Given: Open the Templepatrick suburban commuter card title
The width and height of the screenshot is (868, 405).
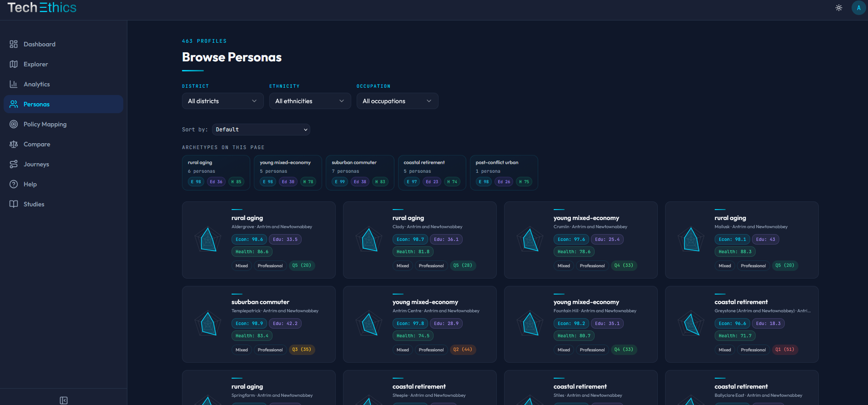Looking at the screenshot, I should pos(260,302).
